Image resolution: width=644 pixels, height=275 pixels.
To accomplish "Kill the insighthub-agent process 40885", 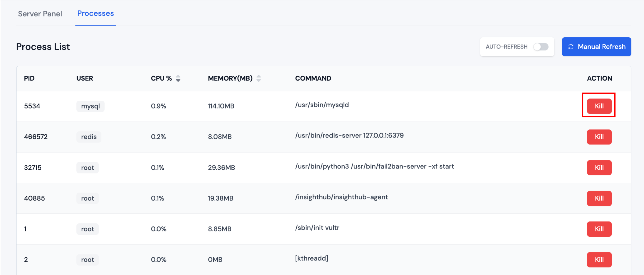I will pos(599,198).
